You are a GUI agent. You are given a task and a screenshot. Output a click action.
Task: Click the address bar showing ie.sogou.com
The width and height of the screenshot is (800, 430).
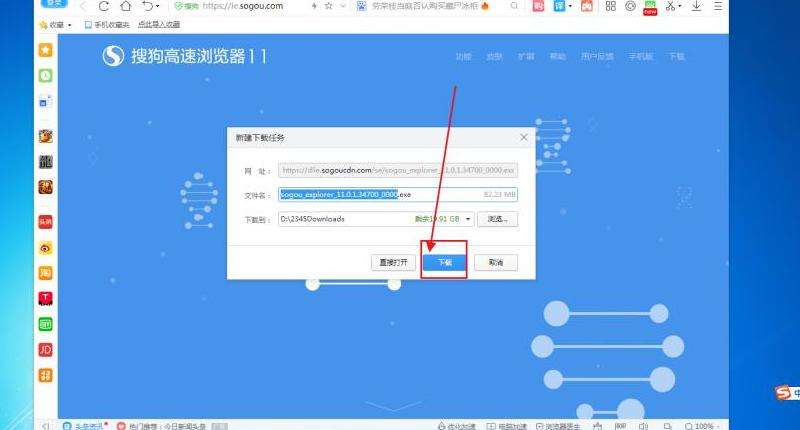point(242,6)
